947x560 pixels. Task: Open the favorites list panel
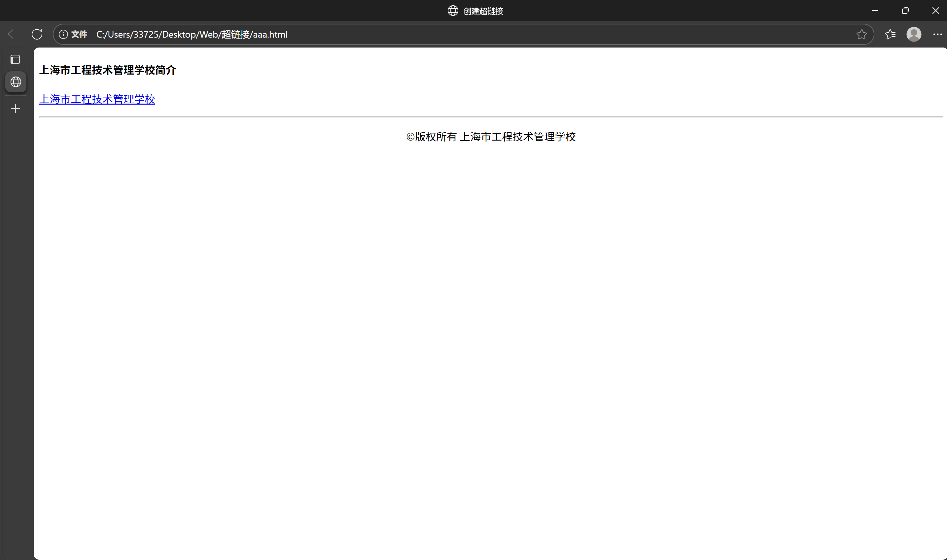(x=890, y=34)
